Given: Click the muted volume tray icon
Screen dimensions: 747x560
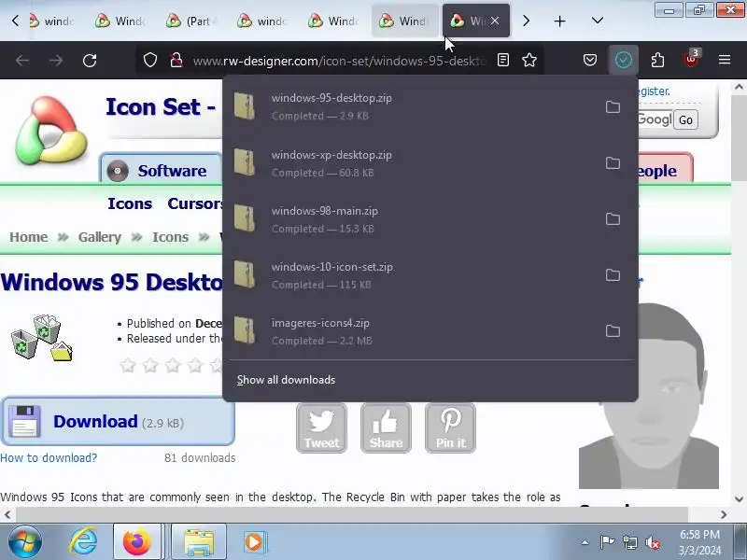Looking at the screenshot, I should [x=652, y=542].
